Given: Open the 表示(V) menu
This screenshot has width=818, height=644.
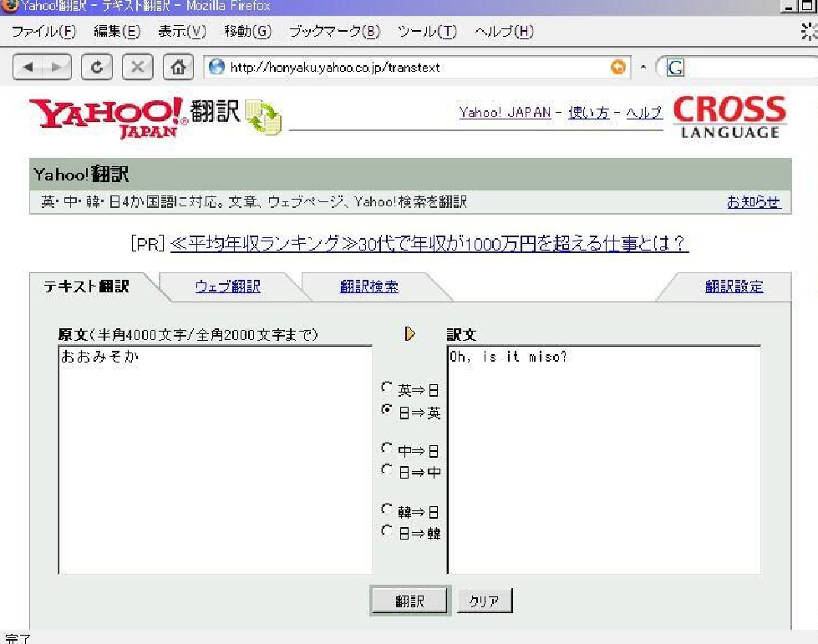Looking at the screenshot, I should coord(182,32).
